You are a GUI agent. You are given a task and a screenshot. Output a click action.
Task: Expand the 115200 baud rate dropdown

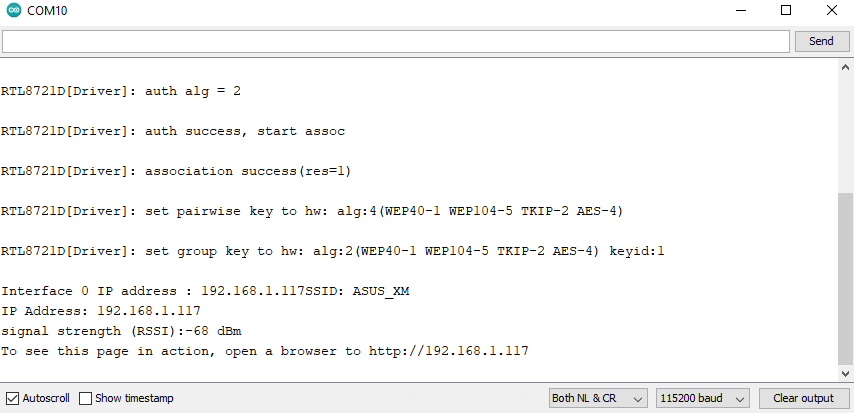pos(703,398)
